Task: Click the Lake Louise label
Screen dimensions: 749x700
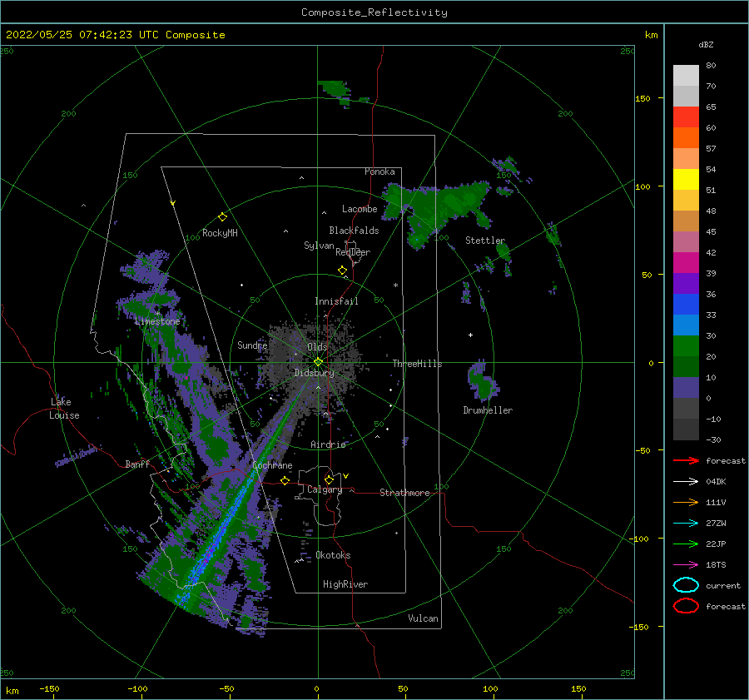Action: coord(64,409)
